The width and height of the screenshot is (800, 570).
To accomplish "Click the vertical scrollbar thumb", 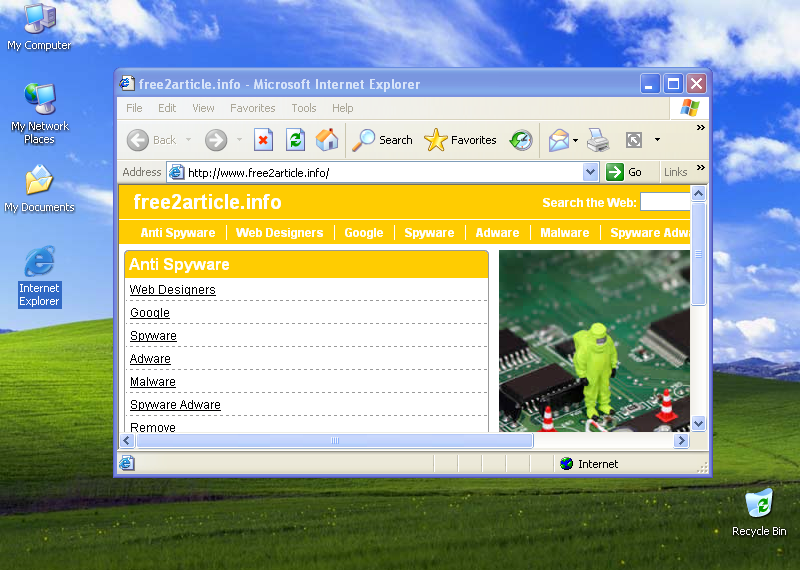I will click(698, 254).
